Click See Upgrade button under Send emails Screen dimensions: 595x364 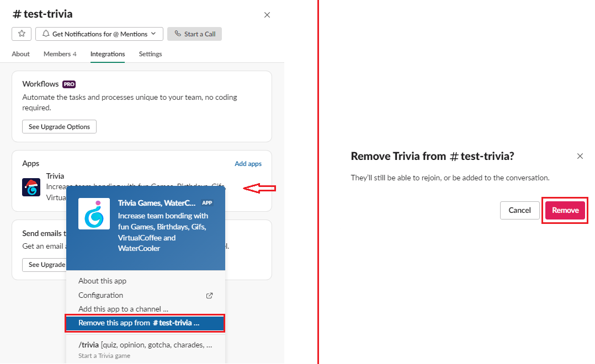[x=44, y=265]
